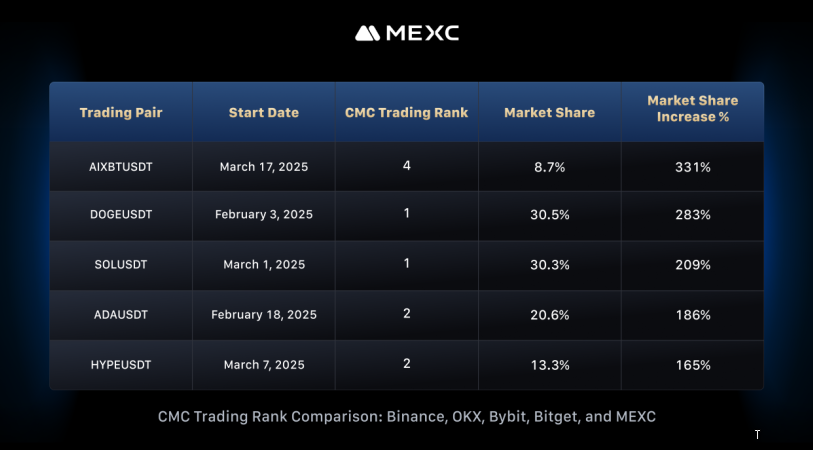Click the CMC Trading Rank Comparison caption
The width and height of the screenshot is (813, 450).
pyautogui.click(x=407, y=416)
